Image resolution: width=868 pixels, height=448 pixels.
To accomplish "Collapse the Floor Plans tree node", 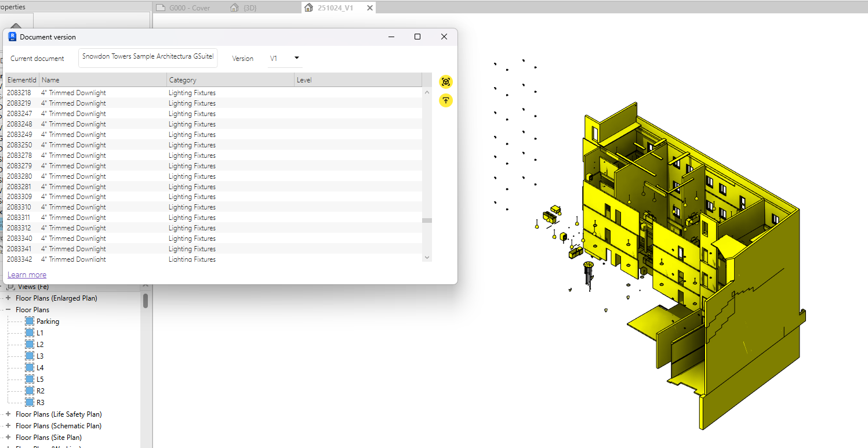I will pyautogui.click(x=8, y=310).
